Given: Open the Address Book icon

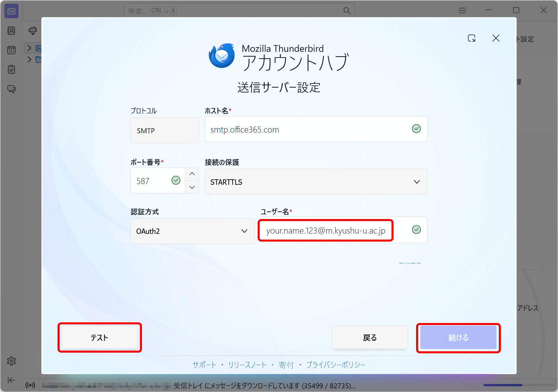Looking at the screenshot, I should tap(11, 31).
